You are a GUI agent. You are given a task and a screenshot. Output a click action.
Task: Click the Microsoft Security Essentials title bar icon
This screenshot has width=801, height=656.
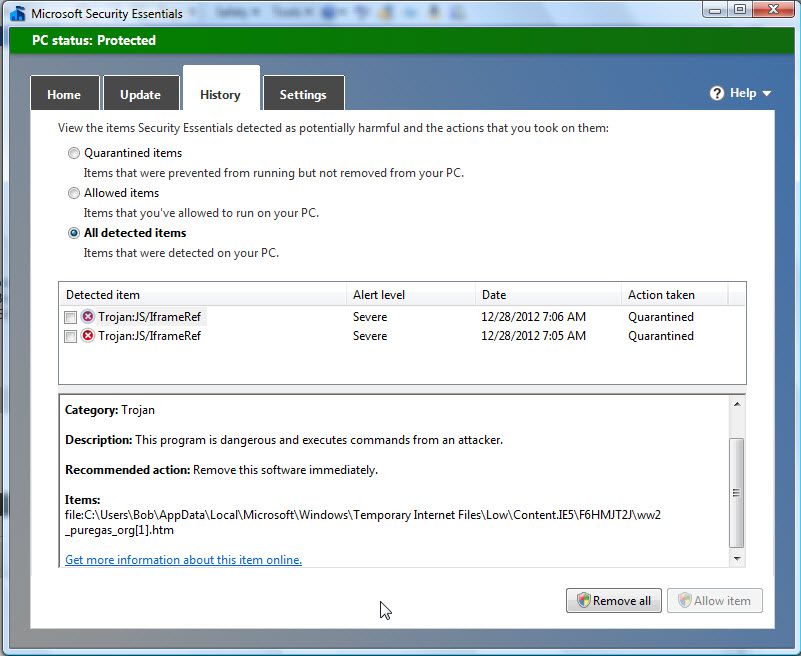[18, 13]
